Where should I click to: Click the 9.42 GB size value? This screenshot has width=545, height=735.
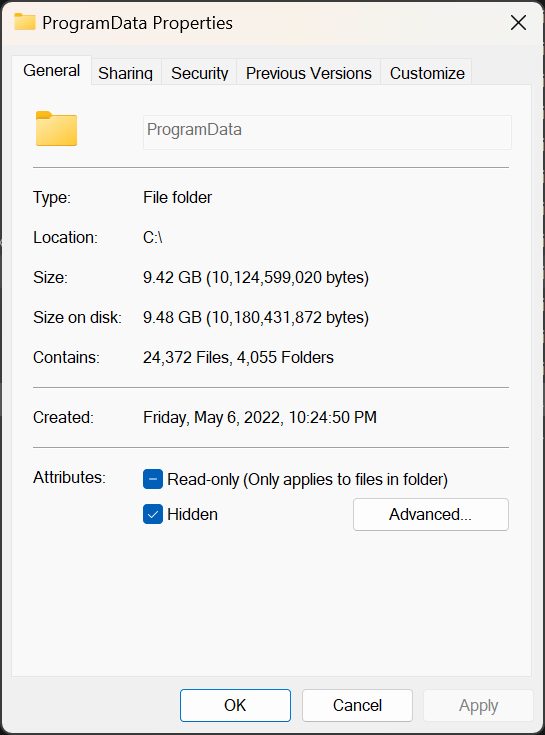click(172, 278)
